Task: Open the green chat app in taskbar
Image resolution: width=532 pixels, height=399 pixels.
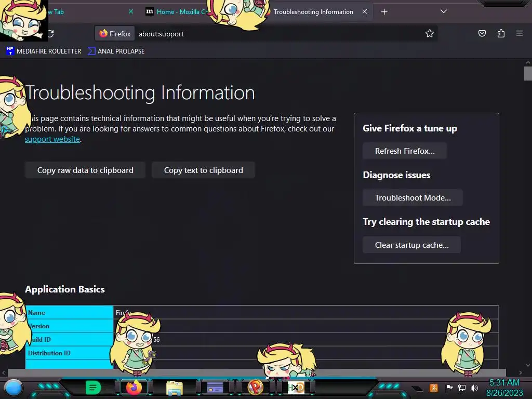Action: 94,388
